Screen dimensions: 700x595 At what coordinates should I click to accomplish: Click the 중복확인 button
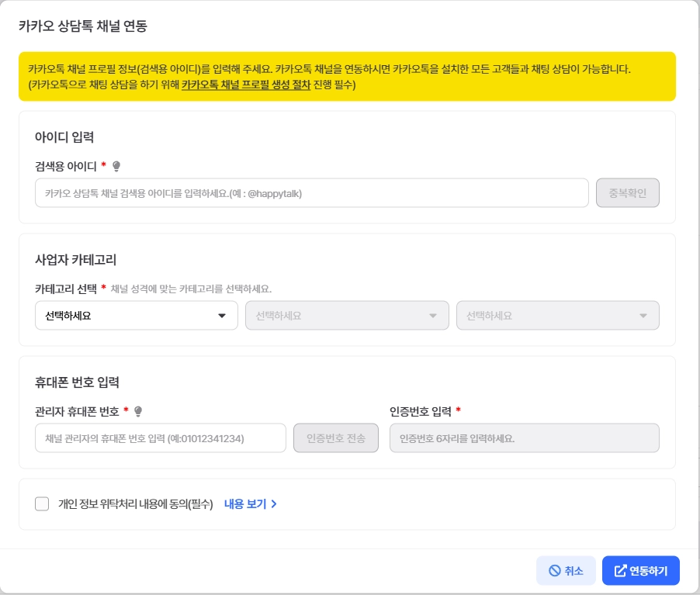click(x=627, y=193)
